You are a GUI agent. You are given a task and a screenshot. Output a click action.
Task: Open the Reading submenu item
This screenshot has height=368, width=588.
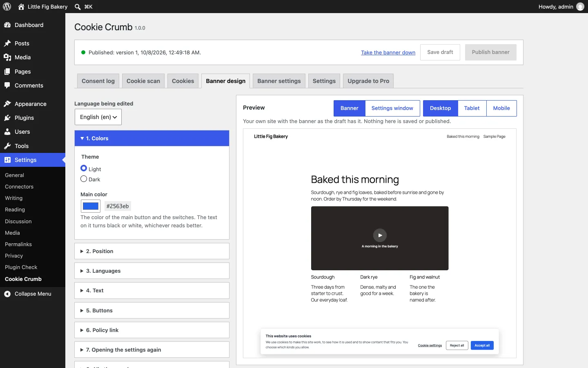pos(15,209)
